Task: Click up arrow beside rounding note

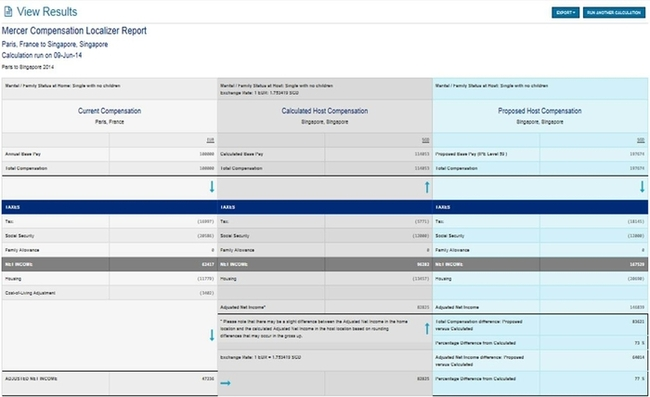Action: (x=427, y=329)
